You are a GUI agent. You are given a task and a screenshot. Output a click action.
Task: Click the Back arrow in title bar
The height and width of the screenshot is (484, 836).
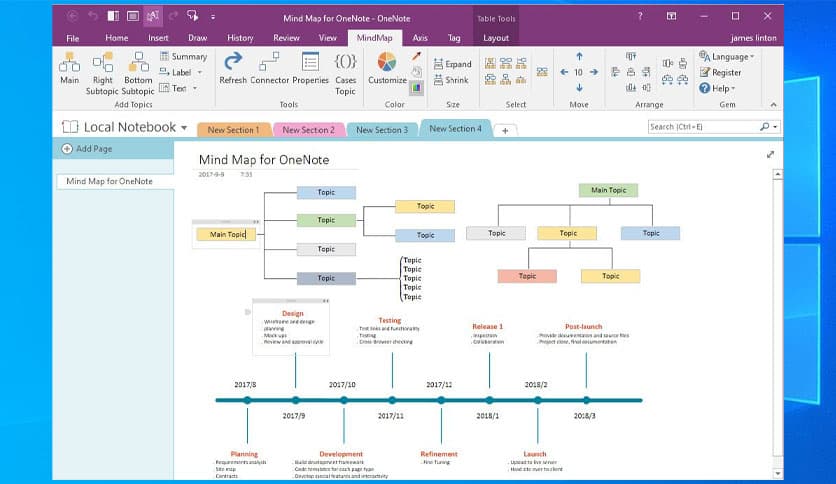pos(73,16)
